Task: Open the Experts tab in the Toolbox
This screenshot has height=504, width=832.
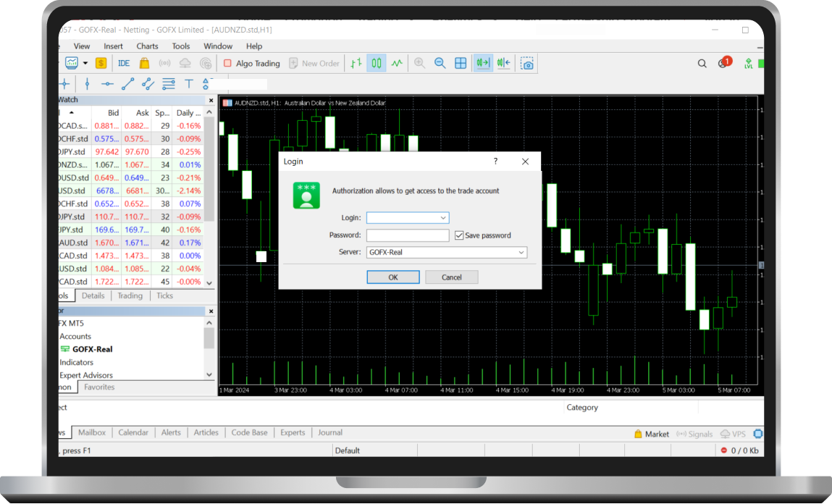Action: click(x=293, y=432)
